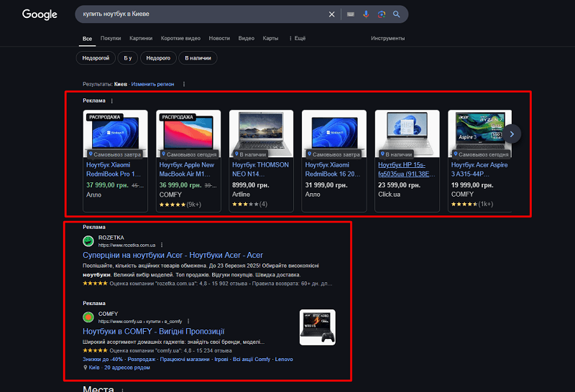Click the Acer Aspire 3 product image

click(x=479, y=134)
